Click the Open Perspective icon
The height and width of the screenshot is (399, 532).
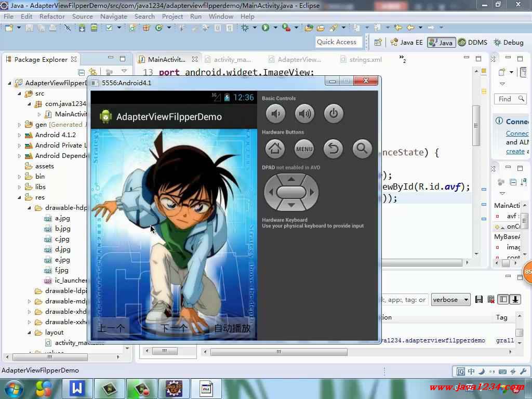click(x=378, y=43)
